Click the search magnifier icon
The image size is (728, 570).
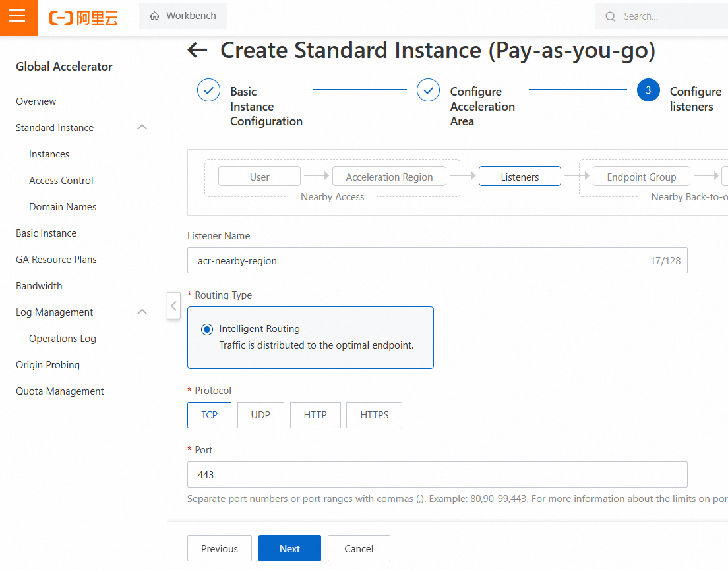coord(611,16)
